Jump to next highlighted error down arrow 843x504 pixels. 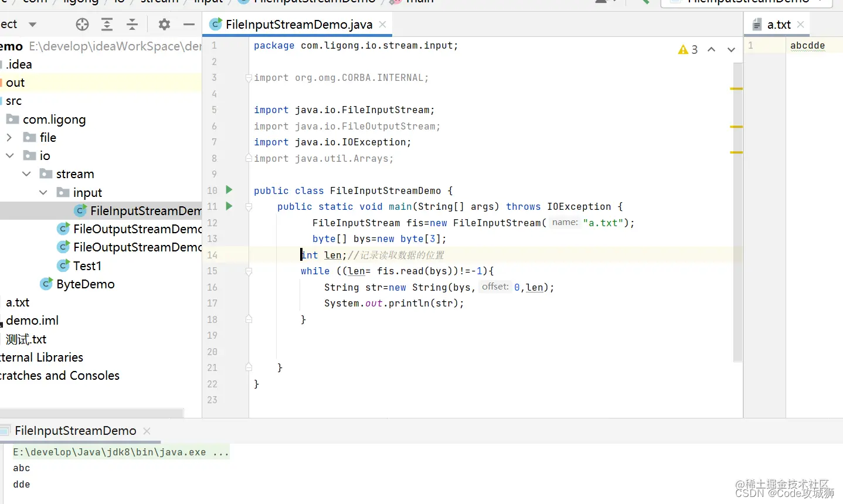click(731, 50)
